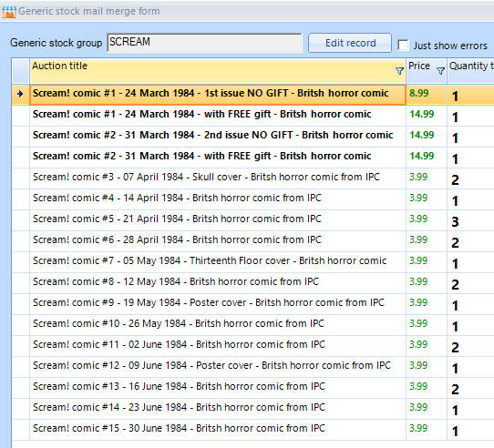Enable the Just show errors checkbox
This screenshot has width=494, height=448.
pos(403,45)
